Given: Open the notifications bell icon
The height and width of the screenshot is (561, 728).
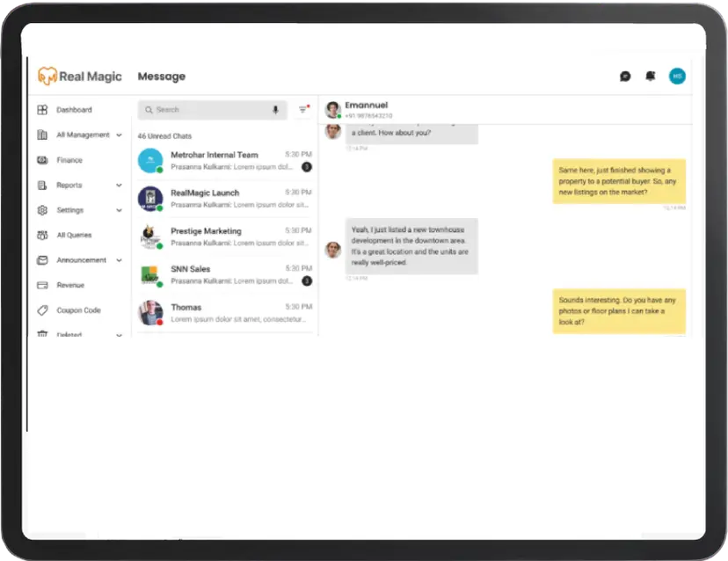Looking at the screenshot, I should (x=650, y=76).
